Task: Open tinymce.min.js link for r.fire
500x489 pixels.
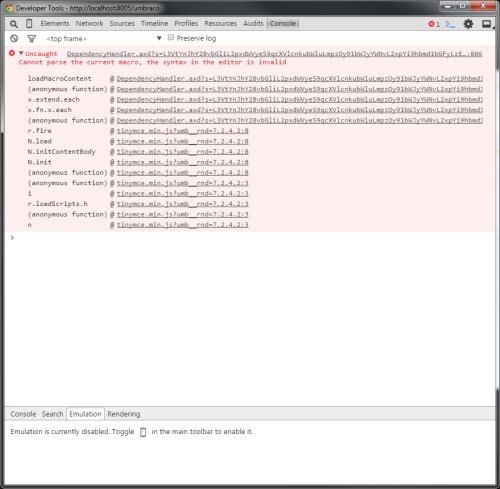Action: [183, 131]
